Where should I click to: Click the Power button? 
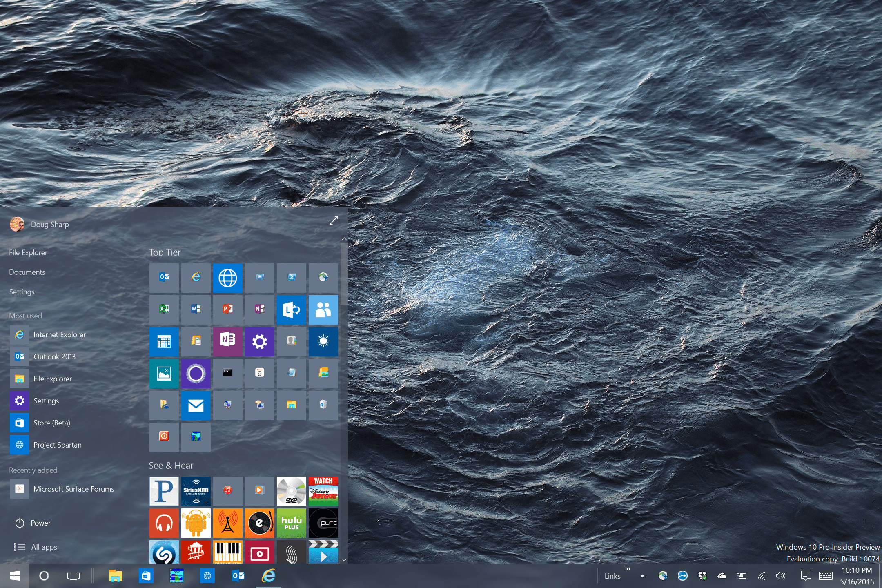(x=33, y=523)
